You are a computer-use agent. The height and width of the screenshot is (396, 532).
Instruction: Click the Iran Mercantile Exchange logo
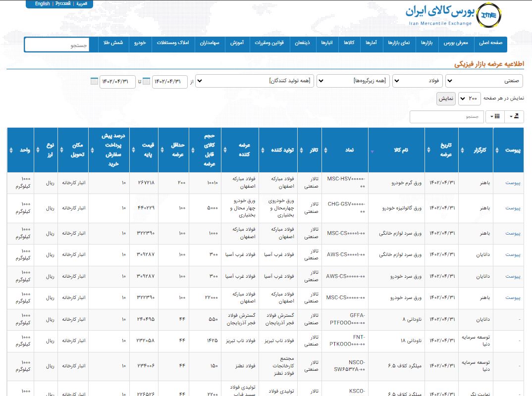tap(453, 15)
